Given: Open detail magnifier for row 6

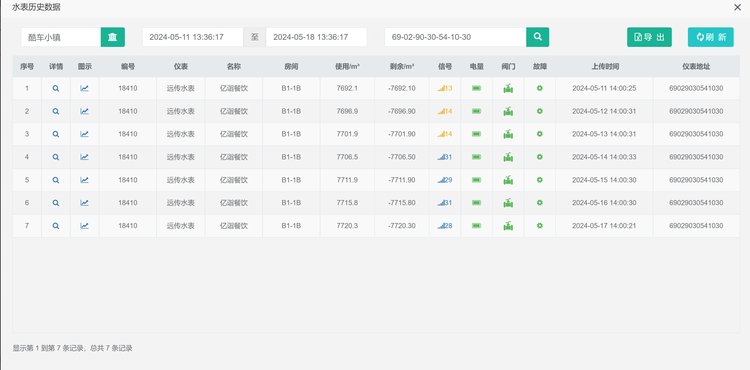Looking at the screenshot, I should [56, 203].
